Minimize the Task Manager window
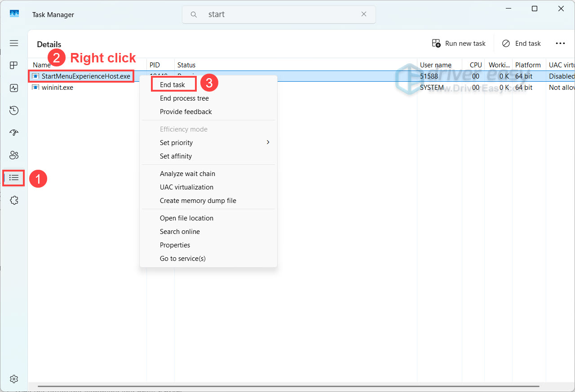The height and width of the screenshot is (392, 575). pos(508,9)
